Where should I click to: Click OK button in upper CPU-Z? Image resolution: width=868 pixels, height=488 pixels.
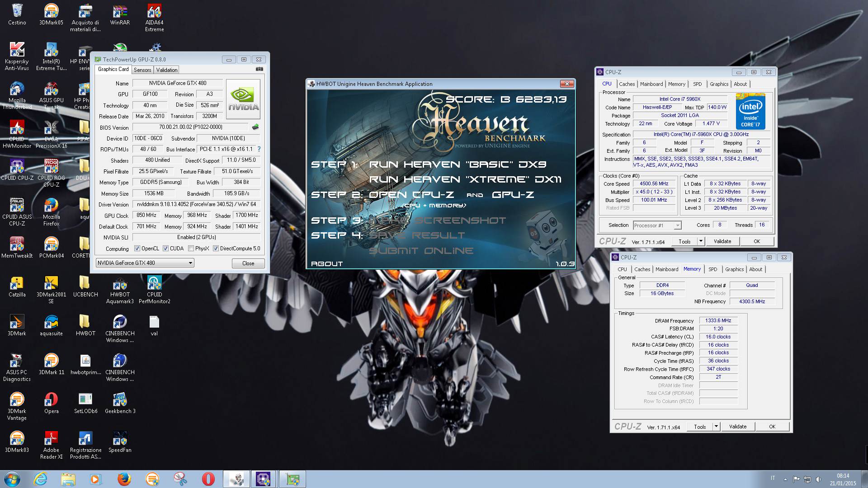click(x=757, y=241)
